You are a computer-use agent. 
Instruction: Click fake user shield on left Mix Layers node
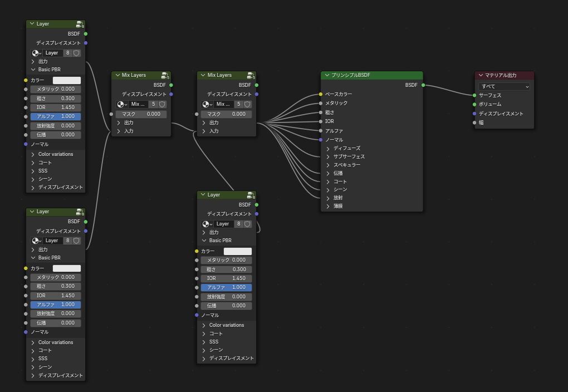163,104
